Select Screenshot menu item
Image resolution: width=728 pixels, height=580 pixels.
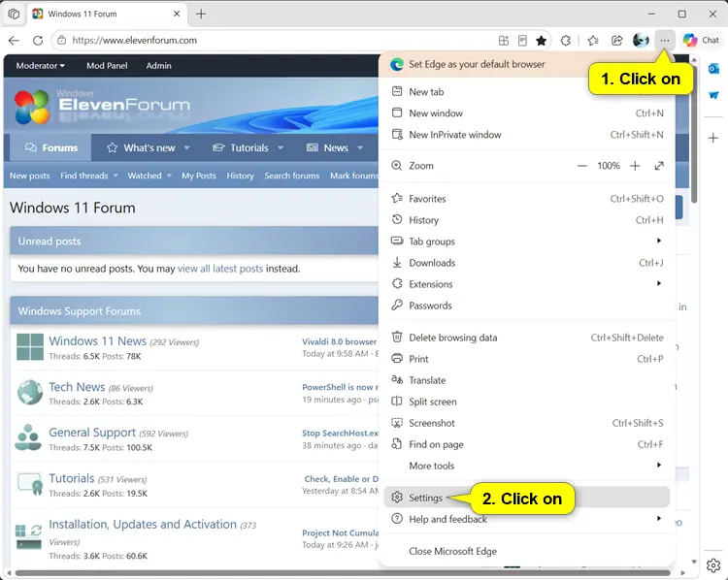527,423
